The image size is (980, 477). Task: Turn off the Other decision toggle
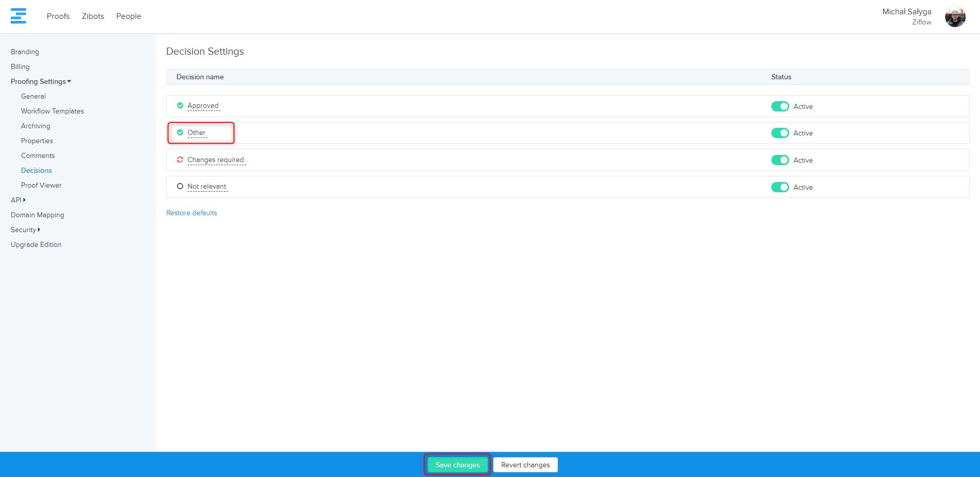pyautogui.click(x=779, y=133)
